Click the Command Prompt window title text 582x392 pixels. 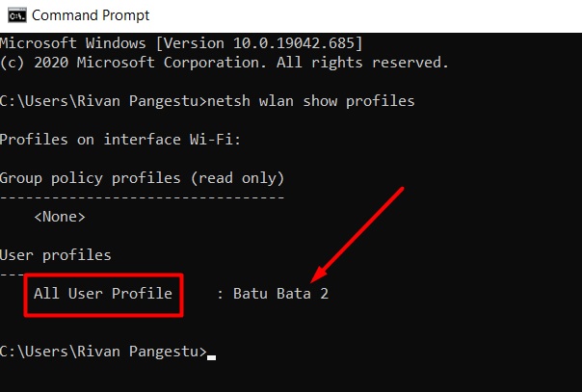point(91,15)
